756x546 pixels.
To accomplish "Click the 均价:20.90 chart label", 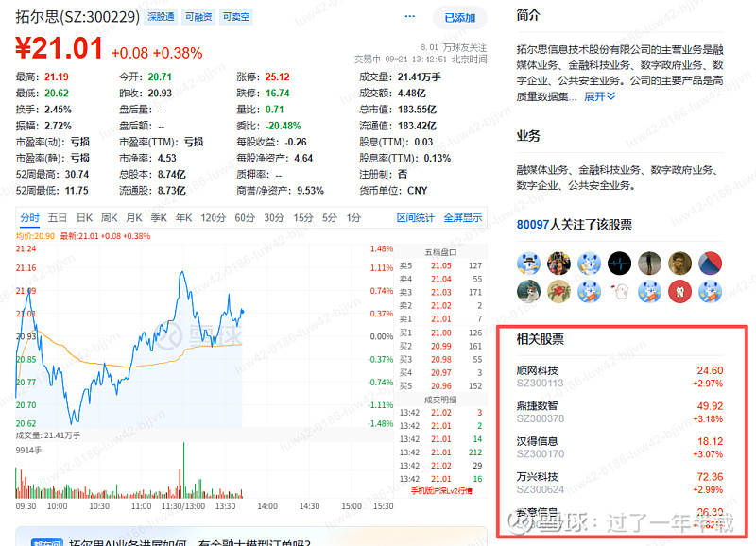I will [x=35, y=236].
